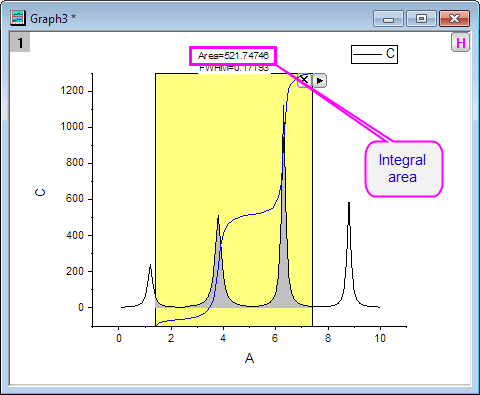Close the integration gadget with X
The image size is (480, 395).
pyautogui.click(x=303, y=80)
